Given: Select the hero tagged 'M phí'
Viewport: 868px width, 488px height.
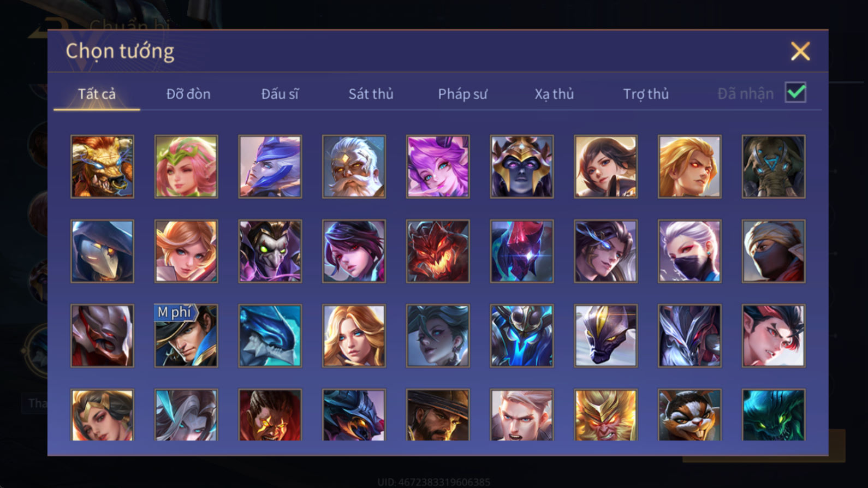Looking at the screenshot, I should click(186, 336).
